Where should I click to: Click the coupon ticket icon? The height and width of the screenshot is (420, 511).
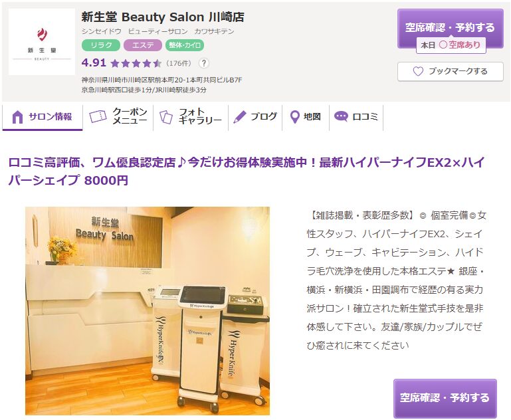(98, 116)
